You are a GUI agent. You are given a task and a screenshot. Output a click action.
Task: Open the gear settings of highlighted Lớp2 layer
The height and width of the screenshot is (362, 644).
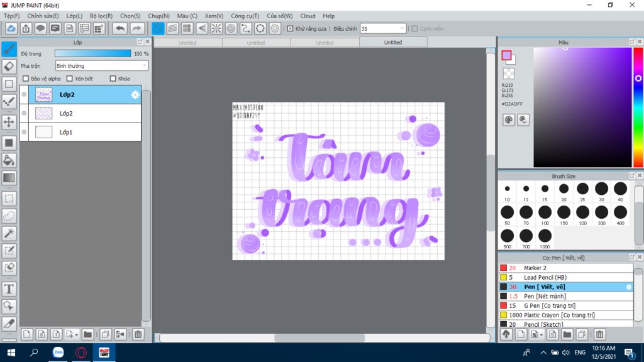135,95
